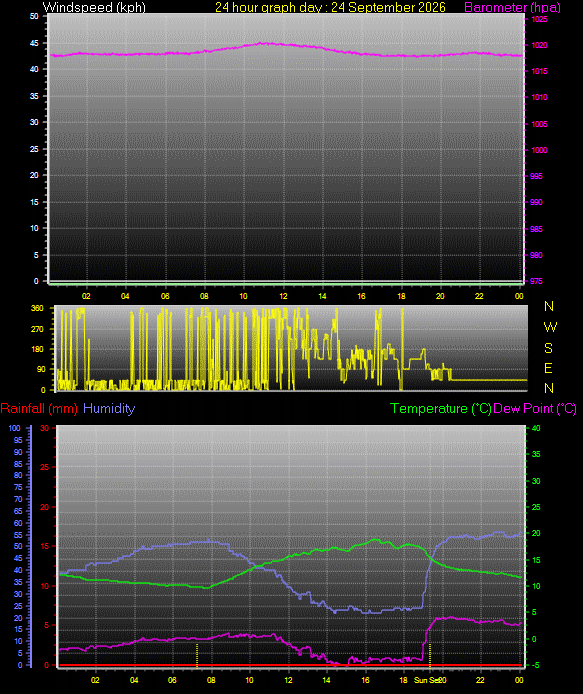Click the 980 value on barometer axis
The height and width of the screenshot is (694, 583).
tap(536, 255)
